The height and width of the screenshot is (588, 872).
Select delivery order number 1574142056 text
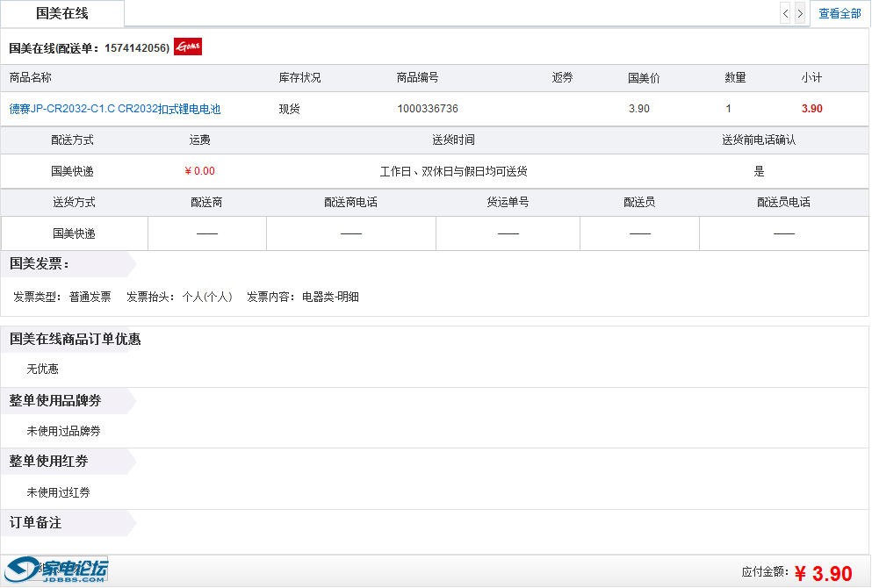pos(136,47)
